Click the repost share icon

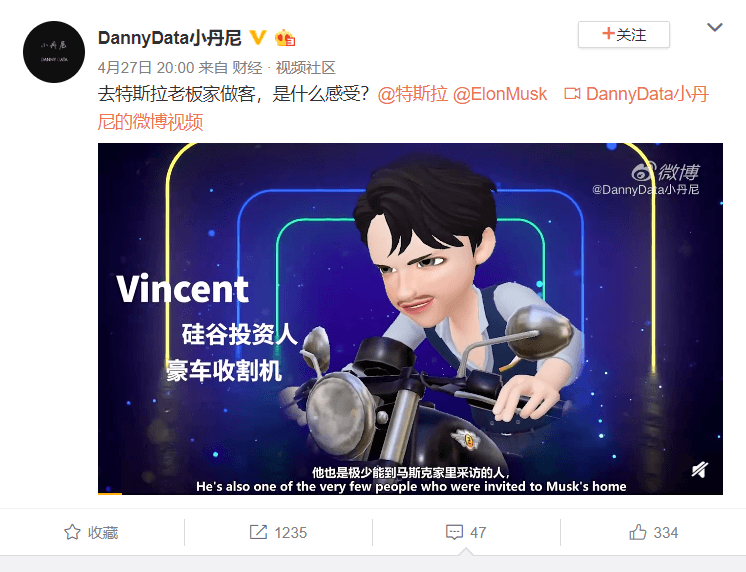[x=258, y=532]
